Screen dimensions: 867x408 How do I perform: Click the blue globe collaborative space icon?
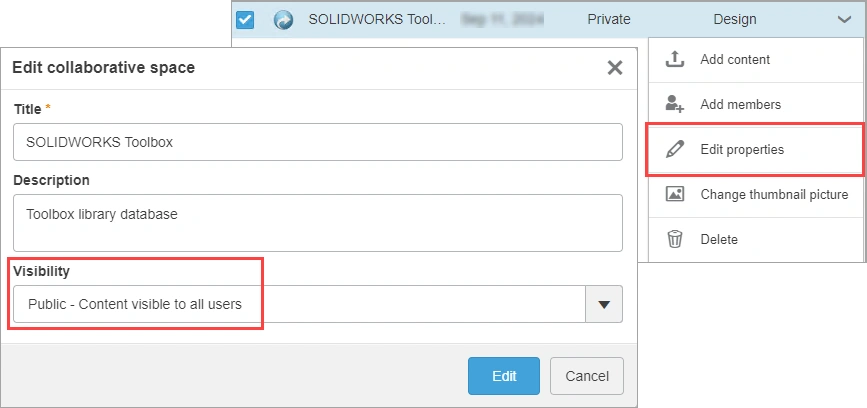pyautogui.click(x=283, y=19)
